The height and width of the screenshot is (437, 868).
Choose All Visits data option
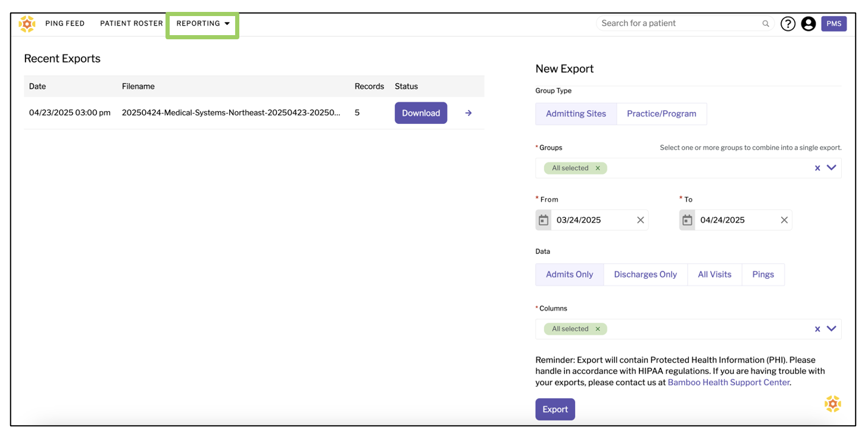714,274
